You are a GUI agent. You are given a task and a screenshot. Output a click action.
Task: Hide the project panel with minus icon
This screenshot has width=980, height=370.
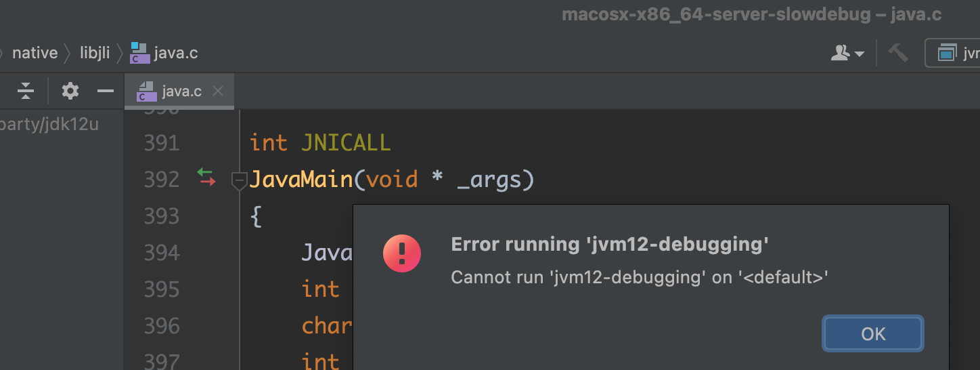(105, 91)
